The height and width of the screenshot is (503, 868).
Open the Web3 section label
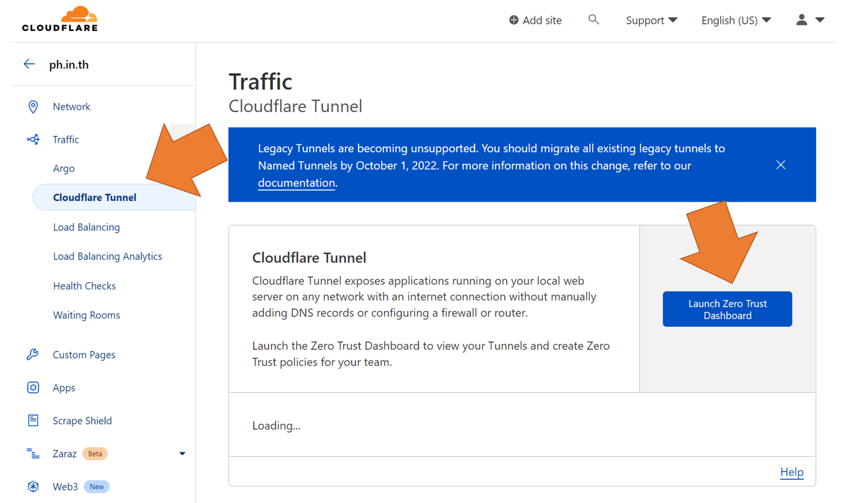65,487
